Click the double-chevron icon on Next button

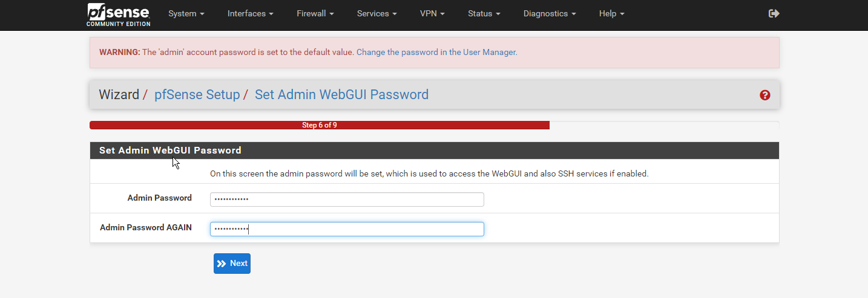point(222,264)
